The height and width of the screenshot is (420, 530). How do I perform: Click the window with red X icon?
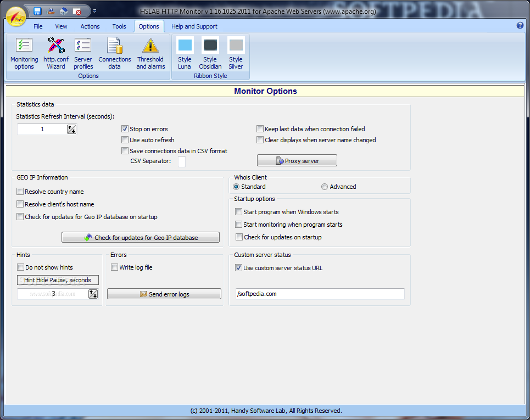click(77, 11)
